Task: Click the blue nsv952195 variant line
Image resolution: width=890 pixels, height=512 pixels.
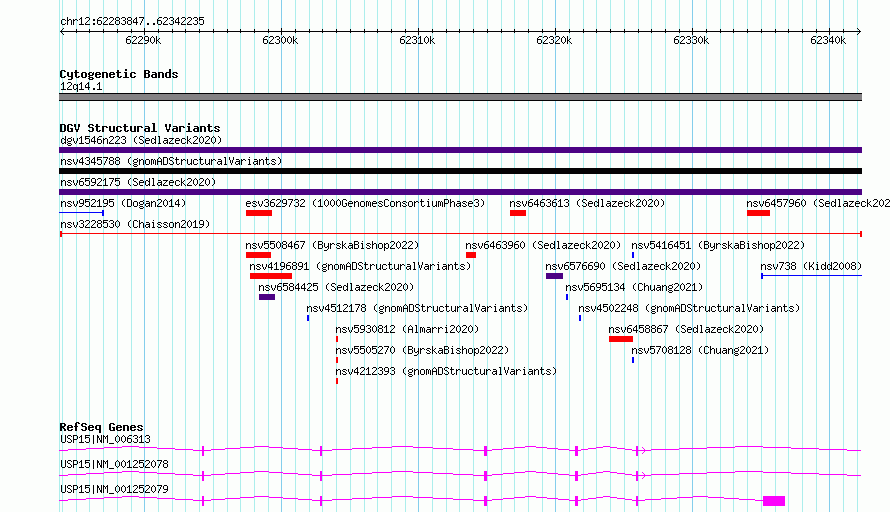Action: click(81, 213)
